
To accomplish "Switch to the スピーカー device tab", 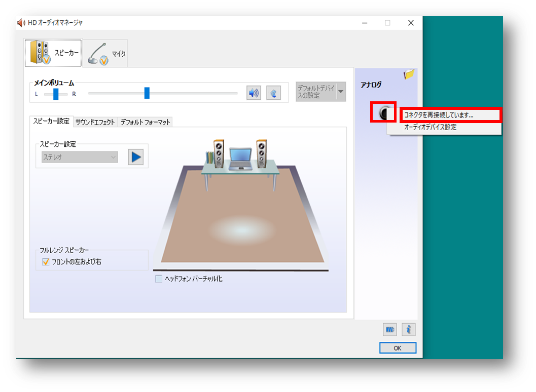I will click(x=53, y=53).
